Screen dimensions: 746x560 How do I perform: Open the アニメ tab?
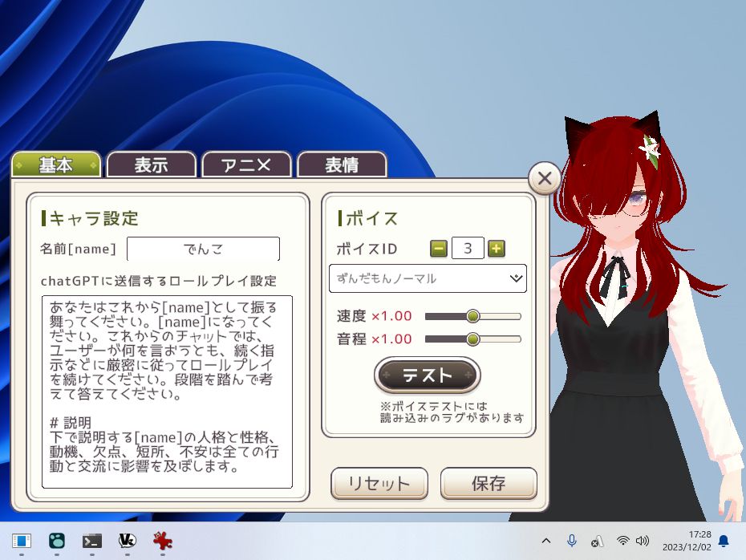246,164
